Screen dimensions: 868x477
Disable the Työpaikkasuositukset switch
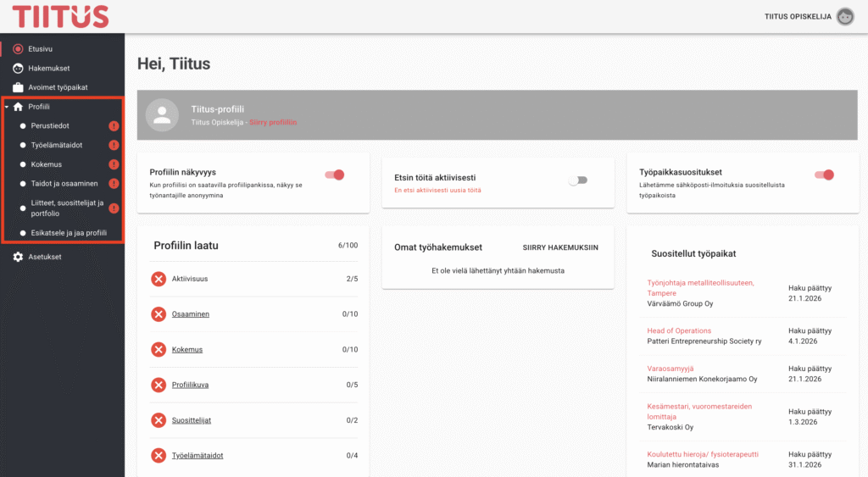click(x=824, y=175)
